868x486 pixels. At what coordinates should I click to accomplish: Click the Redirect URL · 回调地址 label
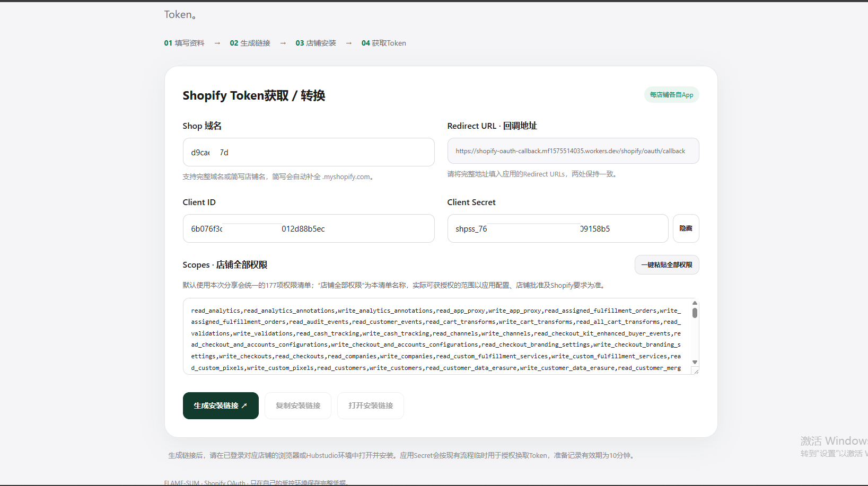492,126
